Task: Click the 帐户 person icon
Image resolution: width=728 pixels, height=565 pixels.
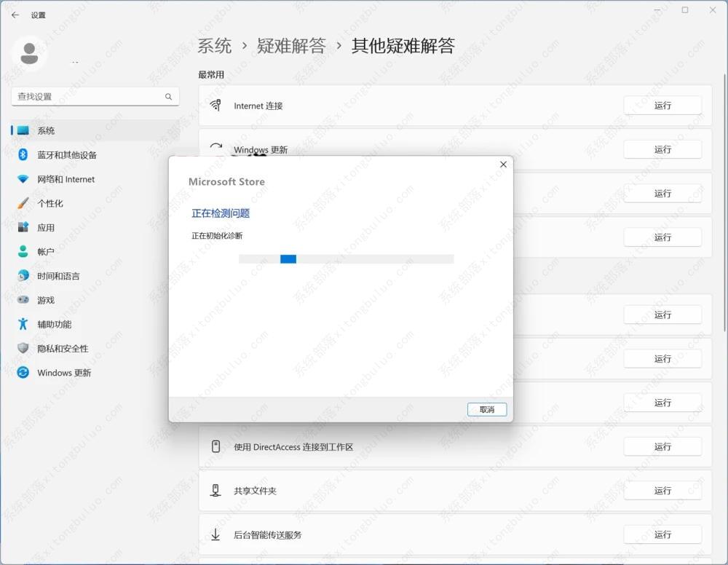Action: [x=23, y=252]
